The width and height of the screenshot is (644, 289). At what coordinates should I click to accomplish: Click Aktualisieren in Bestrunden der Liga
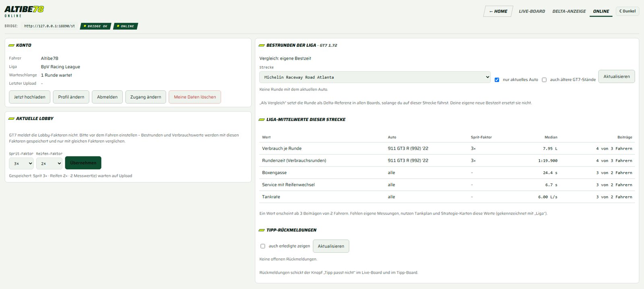tap(616, 77)
